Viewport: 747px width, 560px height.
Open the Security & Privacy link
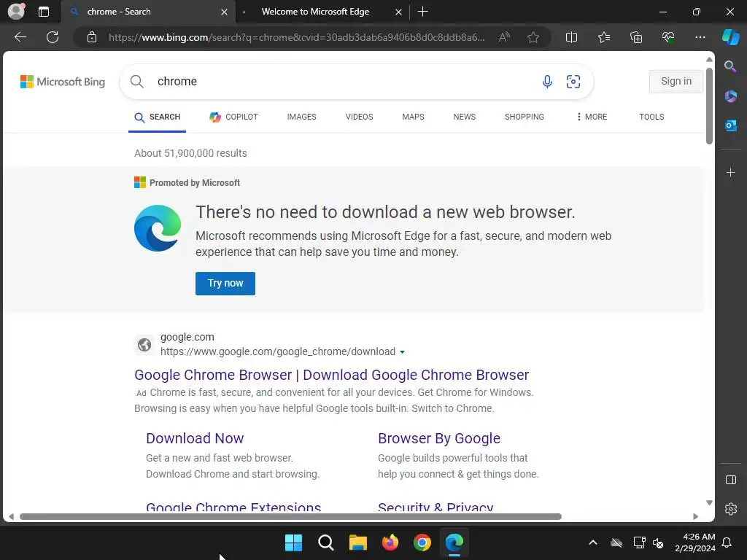tap(436, 507)
